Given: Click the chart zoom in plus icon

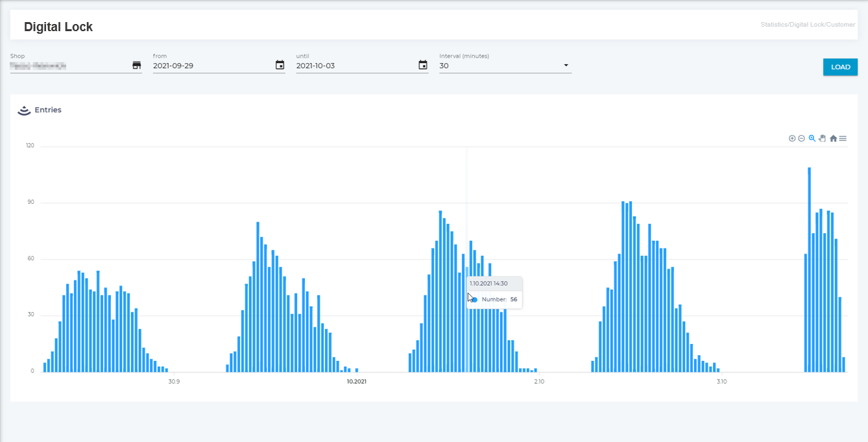Looking at the screenshot, I should tap(792, 138).
